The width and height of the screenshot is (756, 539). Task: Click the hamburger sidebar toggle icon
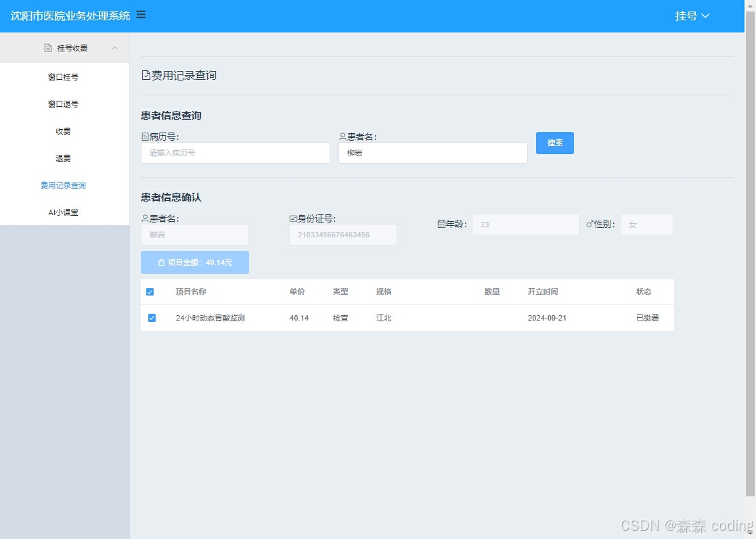[x=140, y=14]
